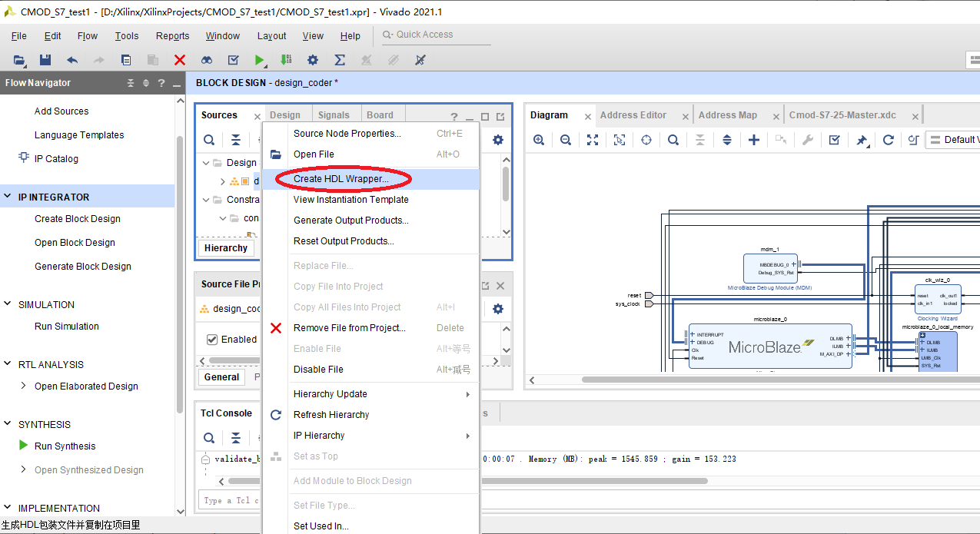
Task: Collapse the SIMULATION section in Flow Navigator
Action: [x=8, y=304]
